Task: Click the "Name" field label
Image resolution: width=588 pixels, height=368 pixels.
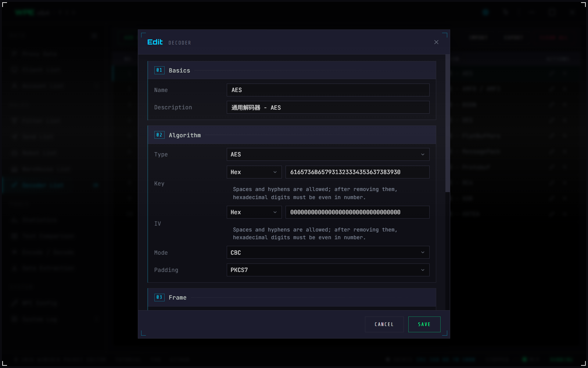Action: pos(161,90)
